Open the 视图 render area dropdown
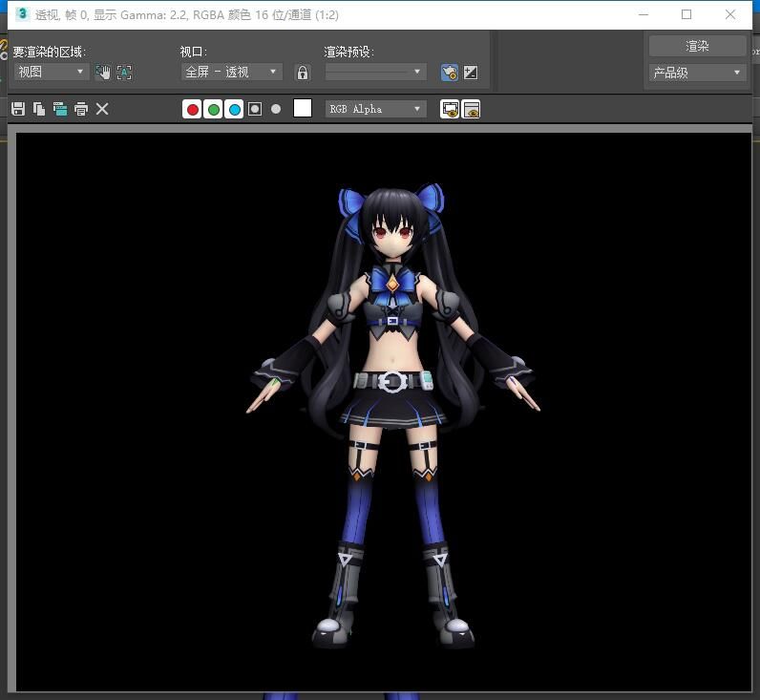The image size is (760, 700). click(x=52, y=72)
